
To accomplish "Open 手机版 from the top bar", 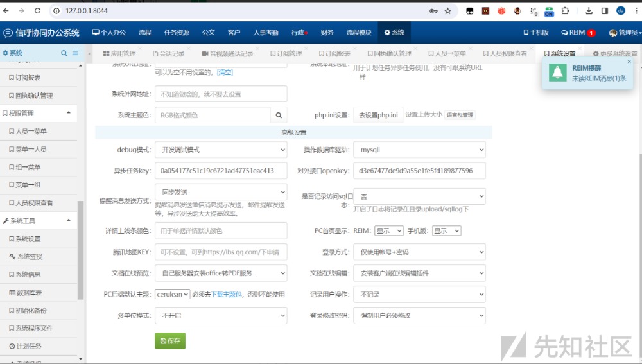I will tap(536, 32).
